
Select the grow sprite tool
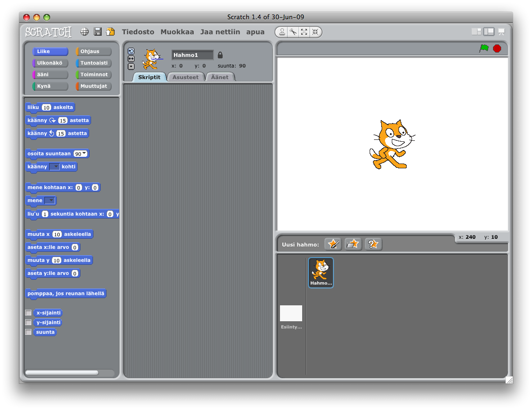(304, 32)
